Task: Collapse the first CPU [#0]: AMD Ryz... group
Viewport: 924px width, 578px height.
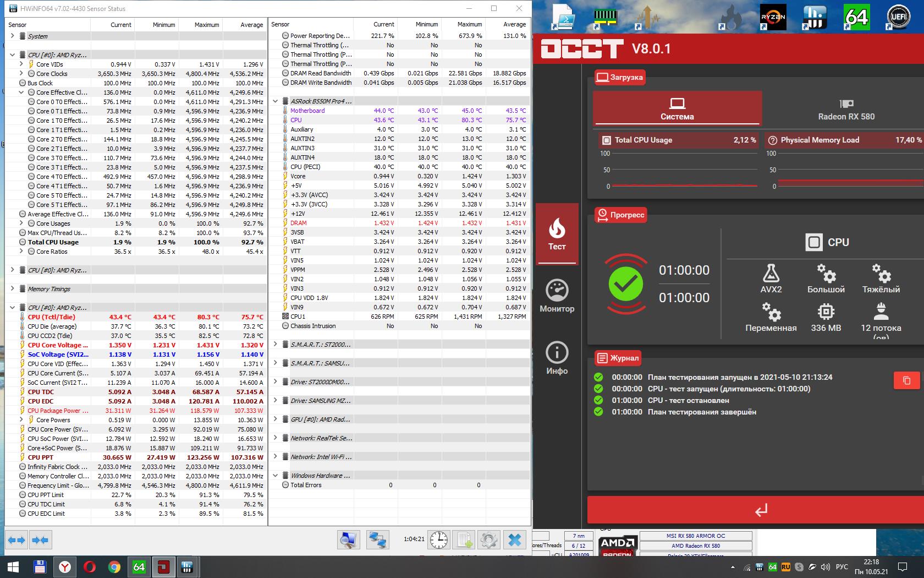Action: coord(12,54)
